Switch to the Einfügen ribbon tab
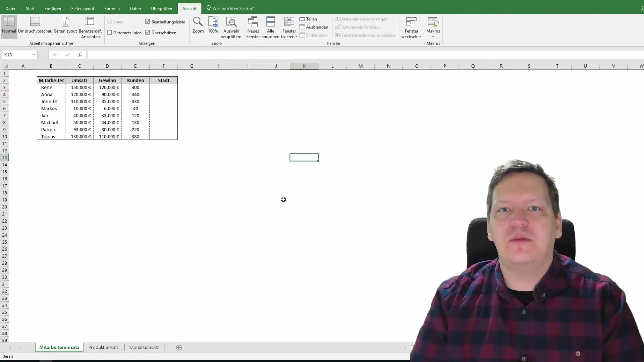 53,8
